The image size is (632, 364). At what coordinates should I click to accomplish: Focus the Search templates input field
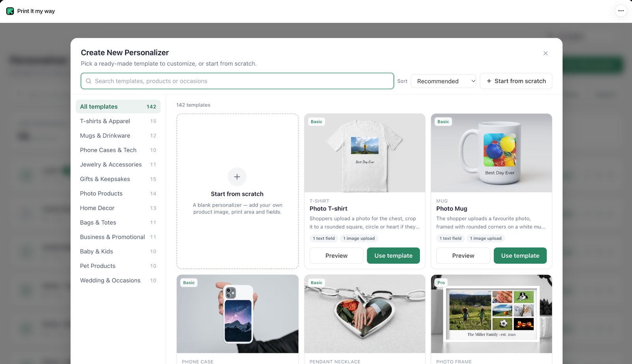[237, 81]
